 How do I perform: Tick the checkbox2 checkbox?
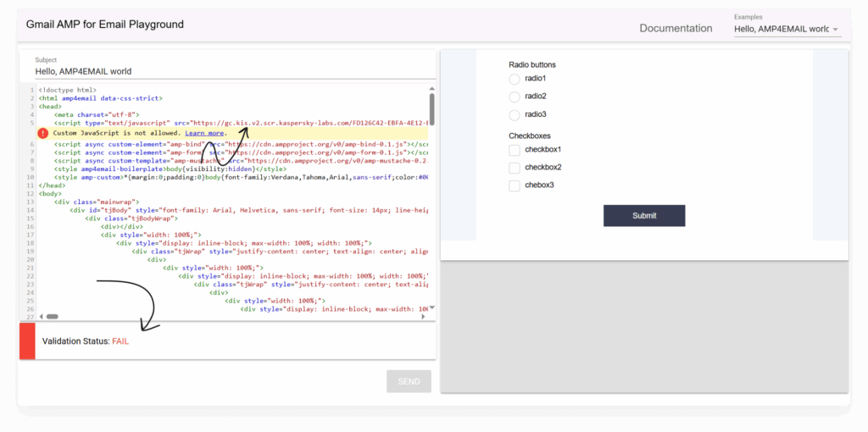(514, 168)
